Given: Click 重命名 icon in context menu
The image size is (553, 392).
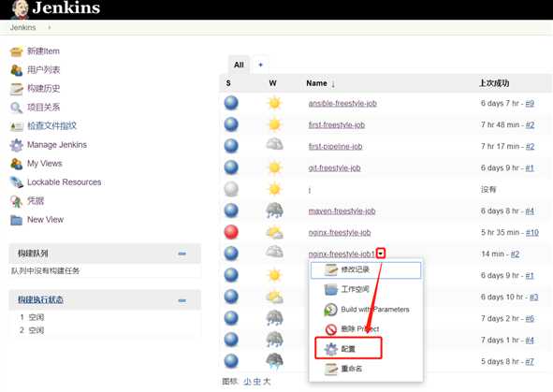Looking at the screenshot, I should point(331,370).
